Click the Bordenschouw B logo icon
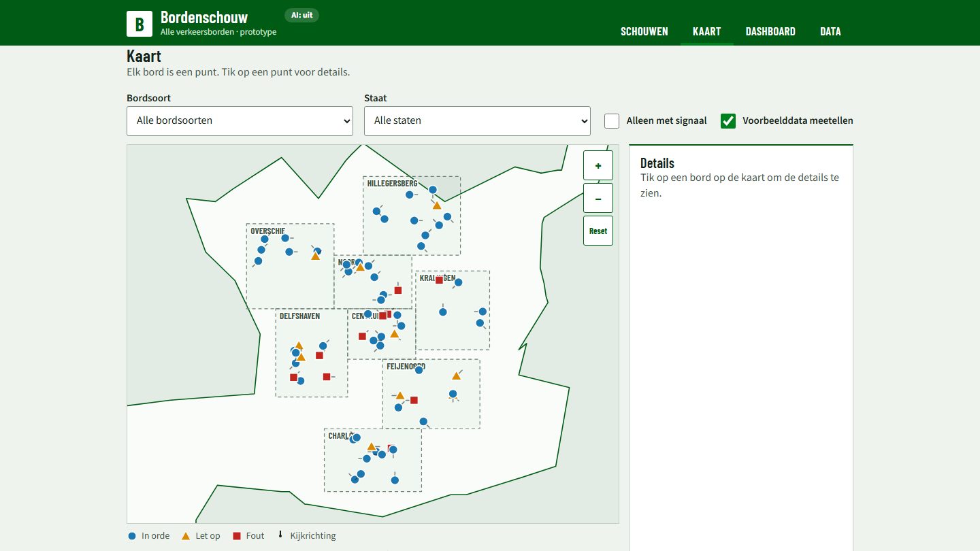The width and height of the screenshot is (980, 551). click(140, 24)
